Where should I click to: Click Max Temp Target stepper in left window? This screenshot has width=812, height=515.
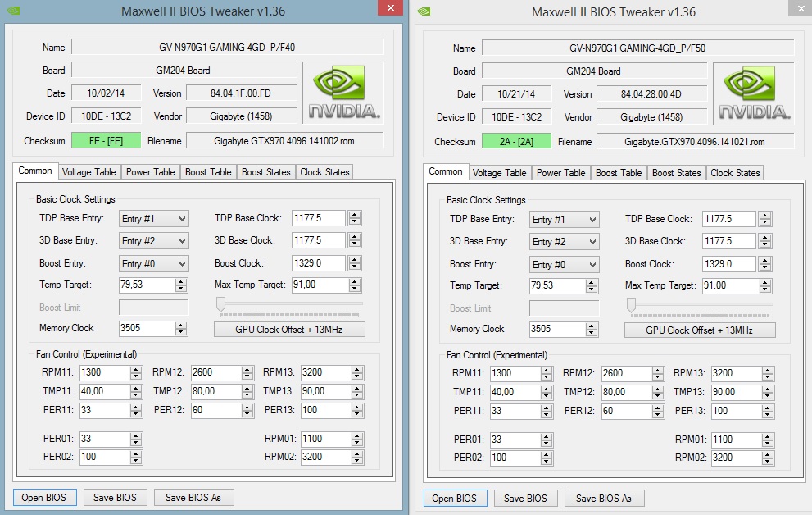coord(354,285)
